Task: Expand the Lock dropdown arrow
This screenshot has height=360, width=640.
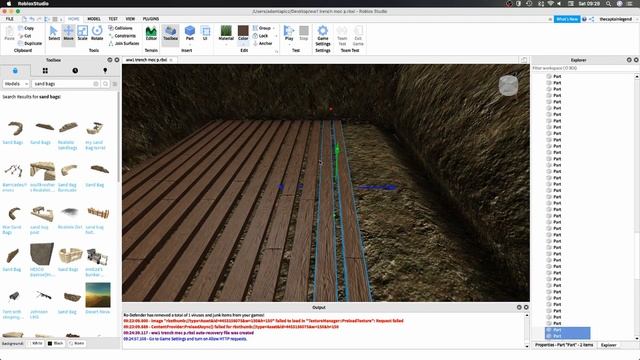Action: coord(276,36)
